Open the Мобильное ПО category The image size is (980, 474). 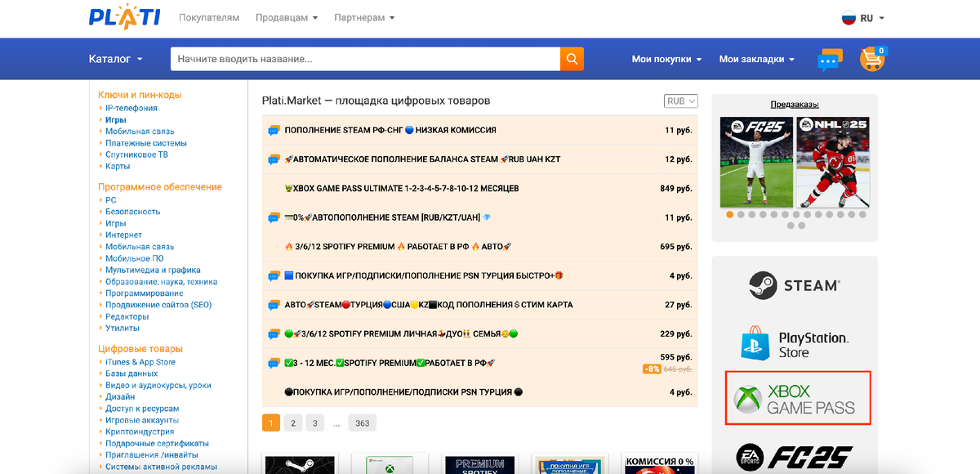pyautogui.click(x=134, y=258)
